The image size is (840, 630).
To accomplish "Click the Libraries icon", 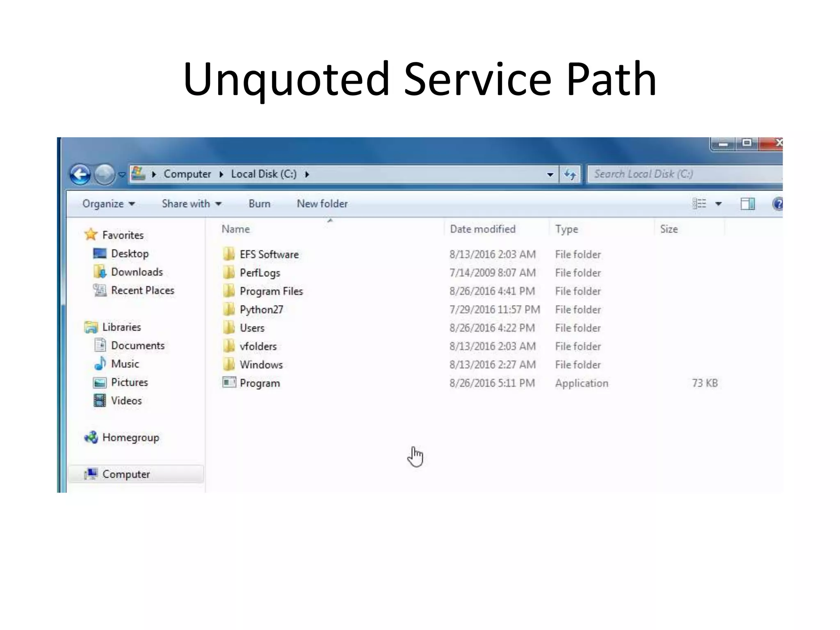I will click(91, 327).
